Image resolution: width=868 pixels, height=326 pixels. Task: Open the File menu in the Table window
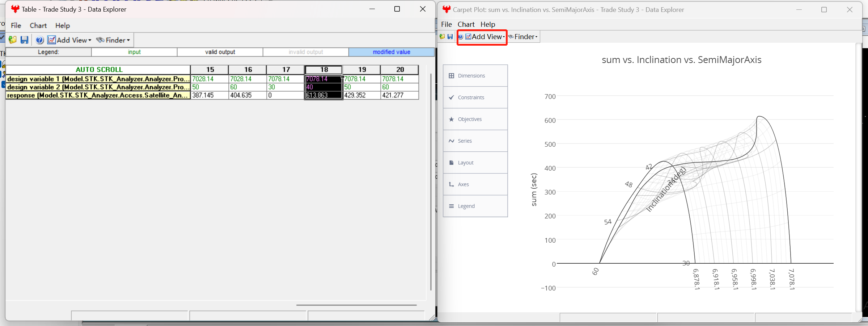(16, 25)
